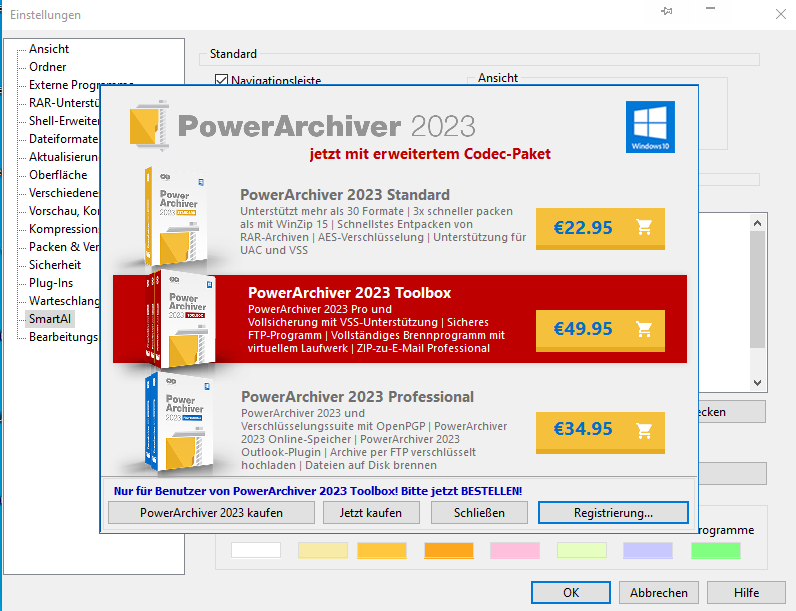Image resolution: width=796 pixels, height=611 pixels.
Task: Pick the bright green color swatch
Action: pyautogui.click(x=716, y=550)
